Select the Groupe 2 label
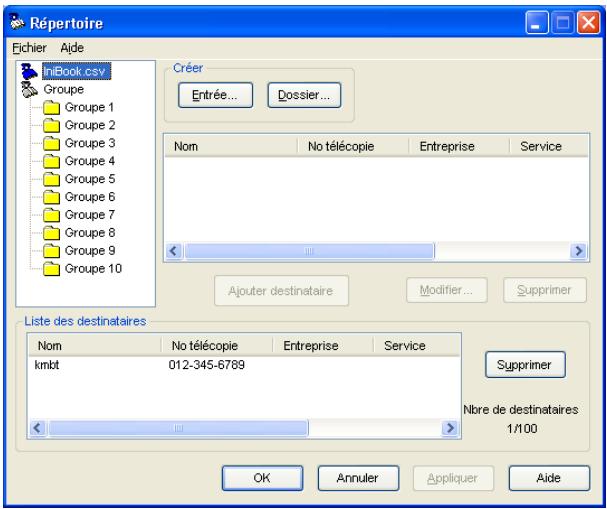The width and height of the screenshot is (607, 509). [90, 125]
